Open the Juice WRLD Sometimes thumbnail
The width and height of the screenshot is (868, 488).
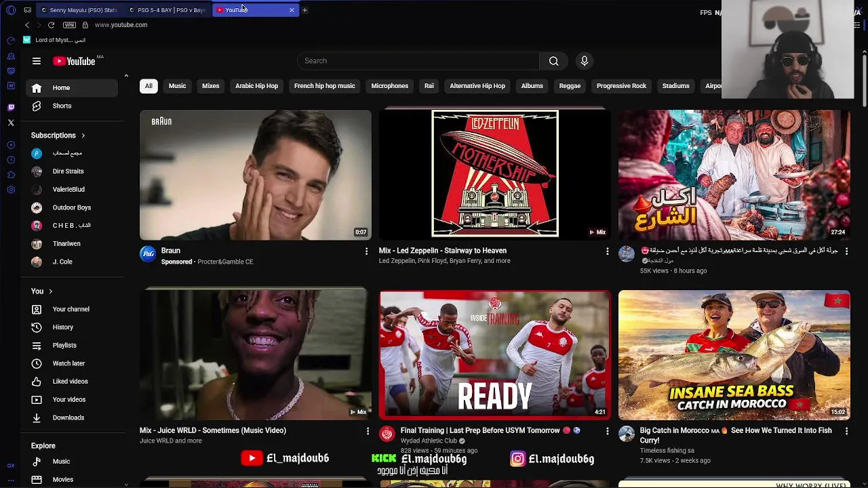256,354
